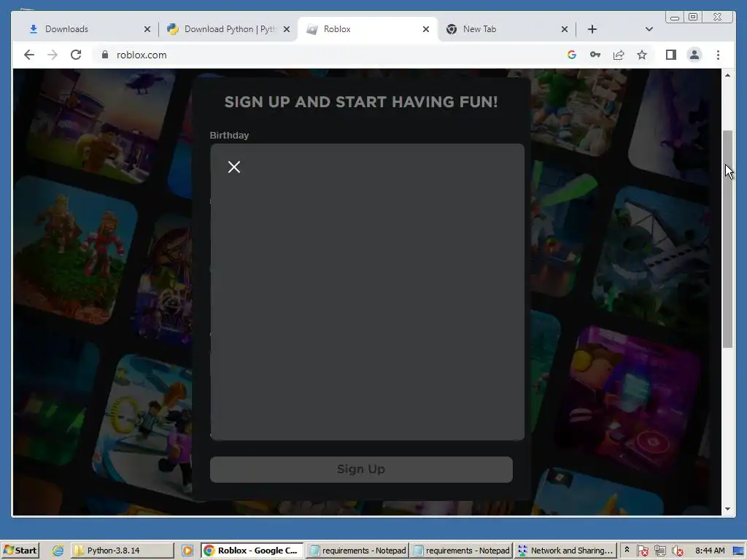The image size is (747, 560).
Task: Open the Chrome profile avatar
Action: pos(694,55)
